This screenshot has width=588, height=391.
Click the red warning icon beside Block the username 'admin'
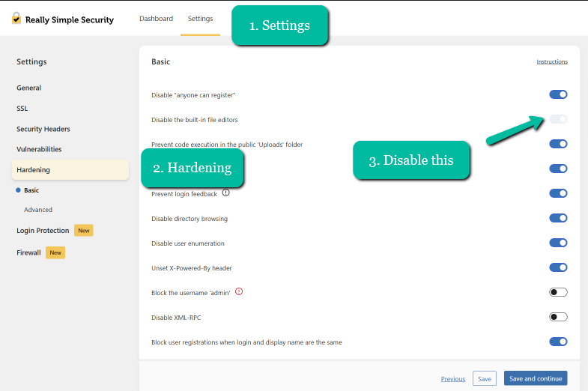239,291
